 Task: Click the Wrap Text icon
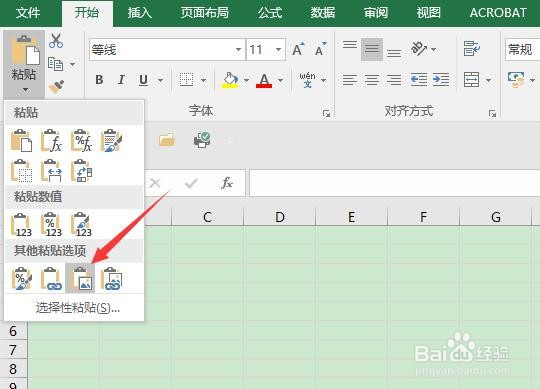(x=471, y=49)
